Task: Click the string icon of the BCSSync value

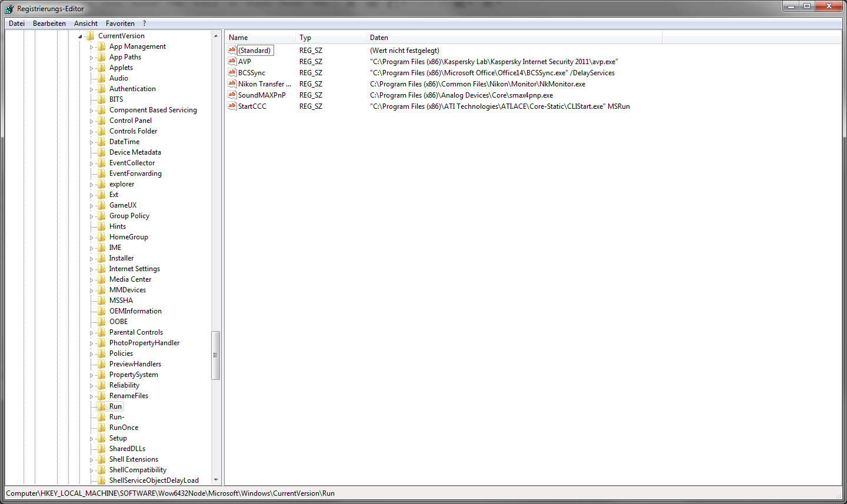Action: 232,72
